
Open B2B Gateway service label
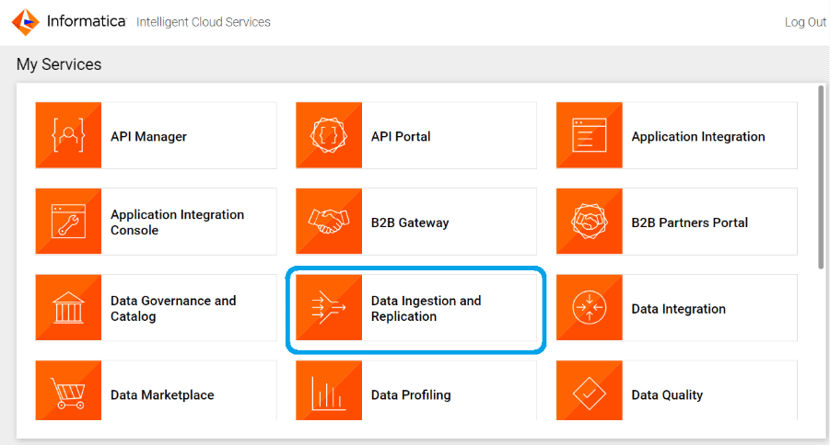[x=410, y=223]
